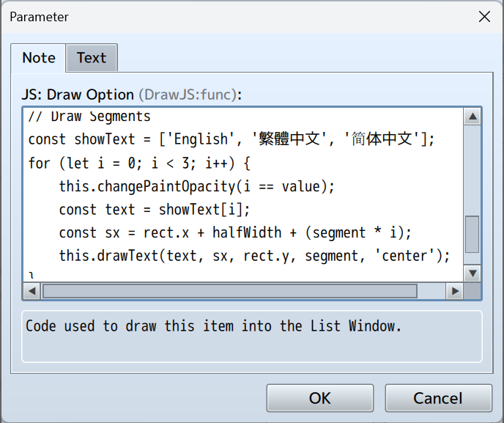Click the this.drawText code line
504x423 pixels.
[254, 257]
